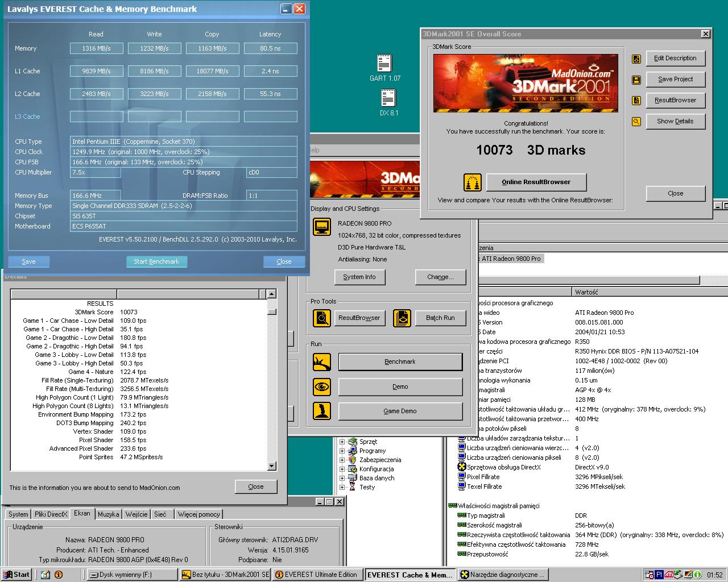Click the Save Project floppy icon
The height and width of the screenshot is (582, 728).
click(x=636, y=80)
